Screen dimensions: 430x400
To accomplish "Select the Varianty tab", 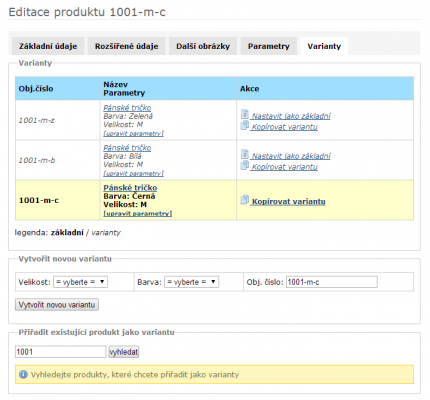I will (x=324, y=46).
